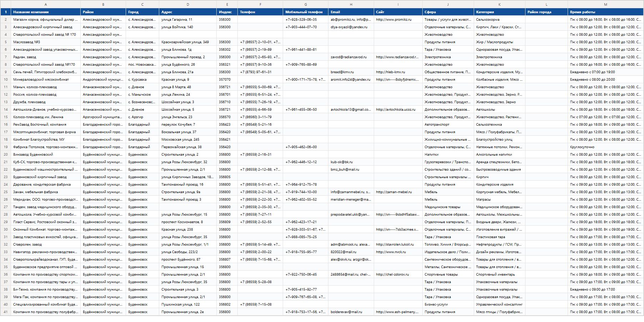Viewport: 644px width, 322px height.
Task: Click 'Мобильный телефон' header cell
Action: (306, 12)
